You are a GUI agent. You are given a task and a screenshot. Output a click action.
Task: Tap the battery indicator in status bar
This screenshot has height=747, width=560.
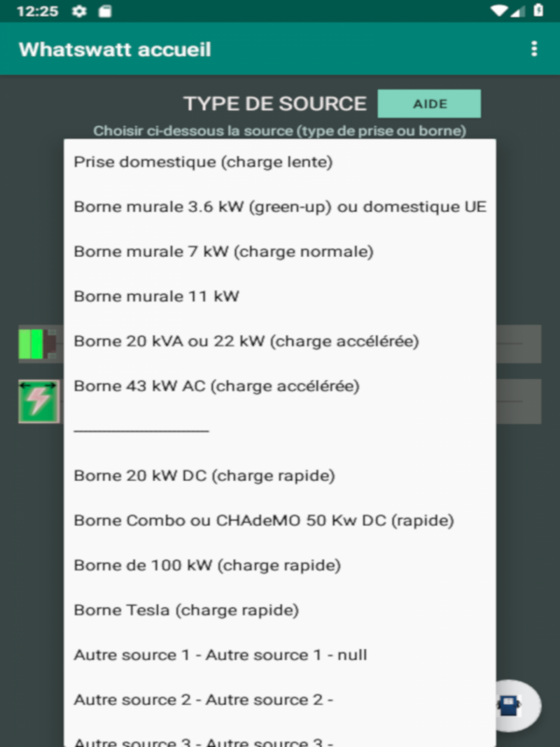[x=539, y=10]
